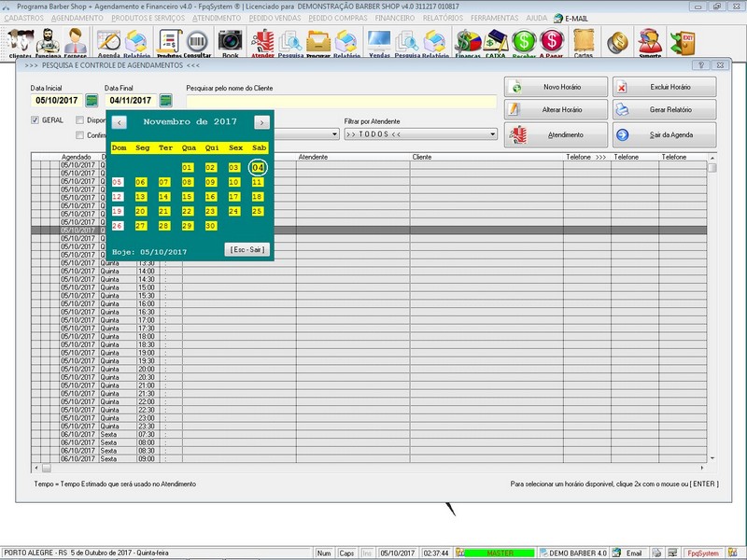
Task: Toggle the GERAL checkbox
Action: click(x=35, y=120)
